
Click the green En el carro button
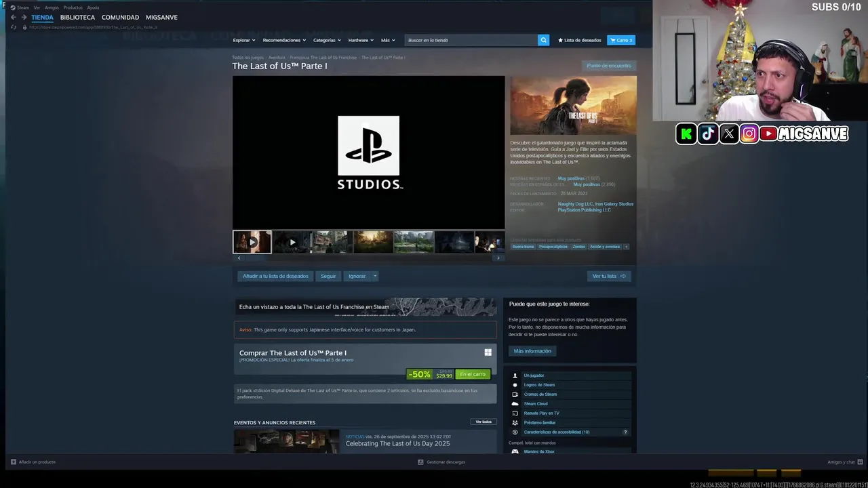point(473,374)
